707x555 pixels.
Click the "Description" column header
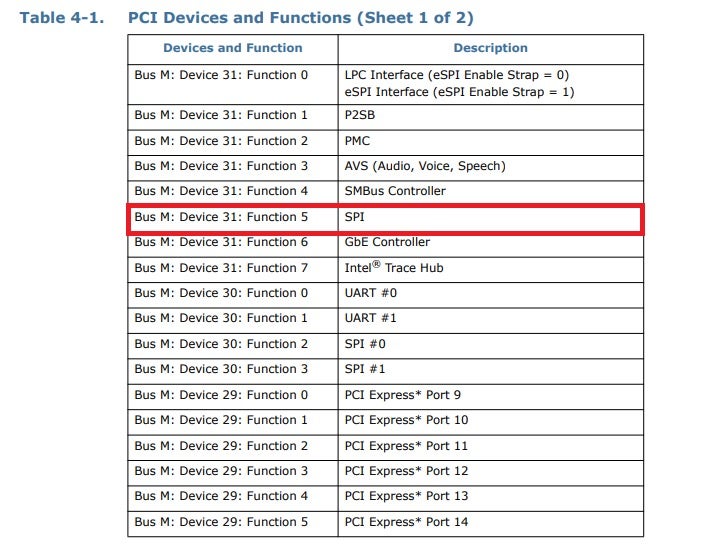pos(490,48)
